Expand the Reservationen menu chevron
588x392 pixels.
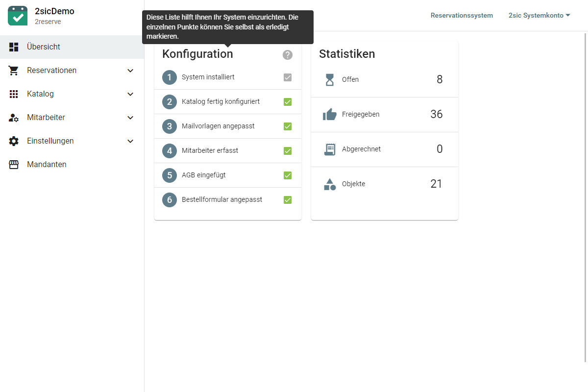pos(130,71)
